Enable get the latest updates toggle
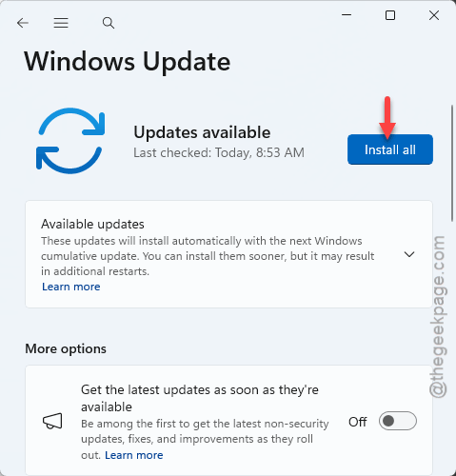456x476 pixels. pos(398,421)
